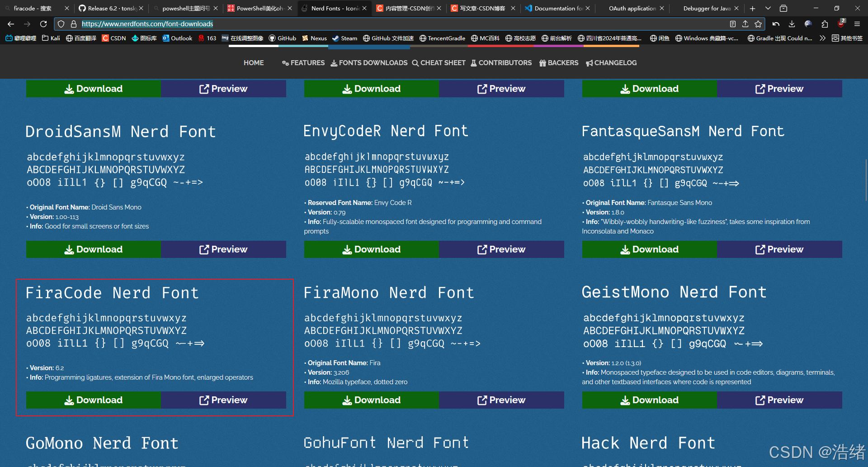Image resolution: width=868 pixels, height=467 pixels.
Task: Open the Firefox downloads panel
Action: point(792,24)
